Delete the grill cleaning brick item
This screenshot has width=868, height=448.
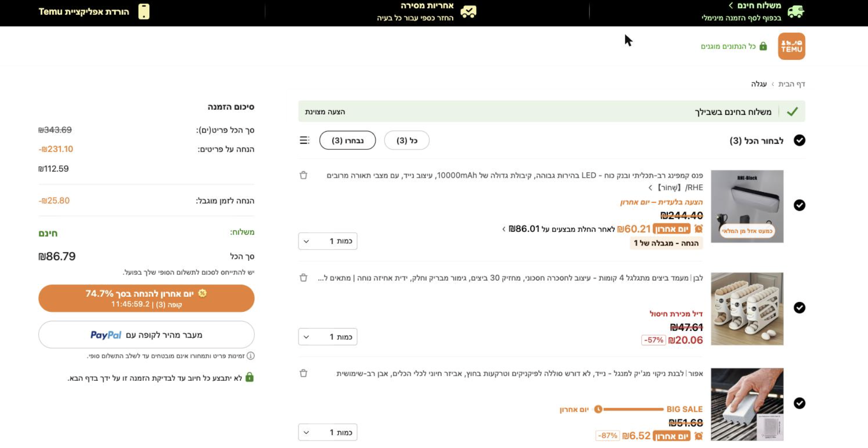tap(303, 373)
